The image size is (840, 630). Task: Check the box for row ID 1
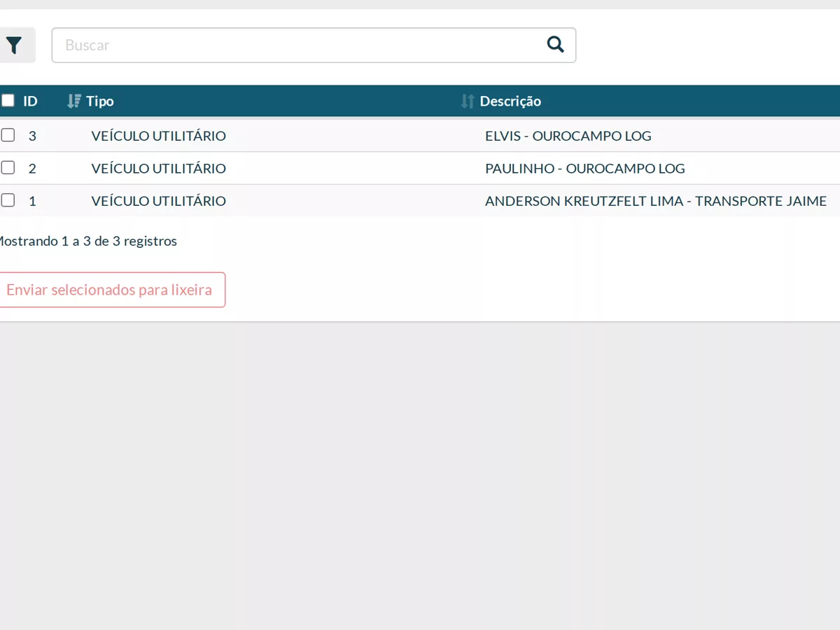point(8,200)
